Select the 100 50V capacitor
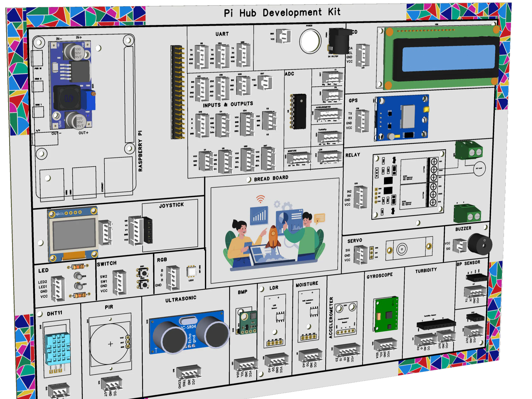 coord(75,51)
